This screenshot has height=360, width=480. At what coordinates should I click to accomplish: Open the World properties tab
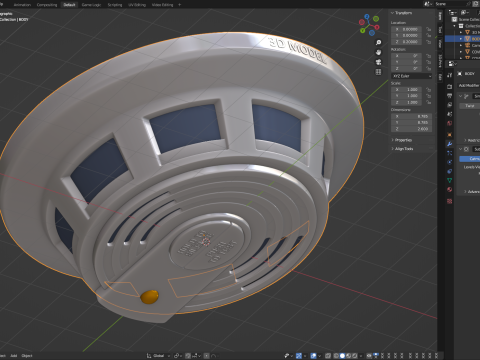tap(449, 124)
